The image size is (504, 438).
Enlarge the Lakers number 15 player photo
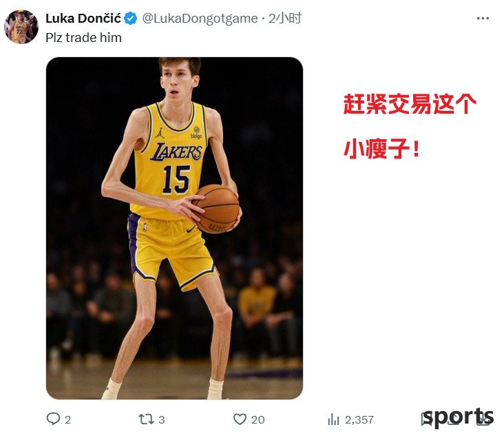coord(174,229)
